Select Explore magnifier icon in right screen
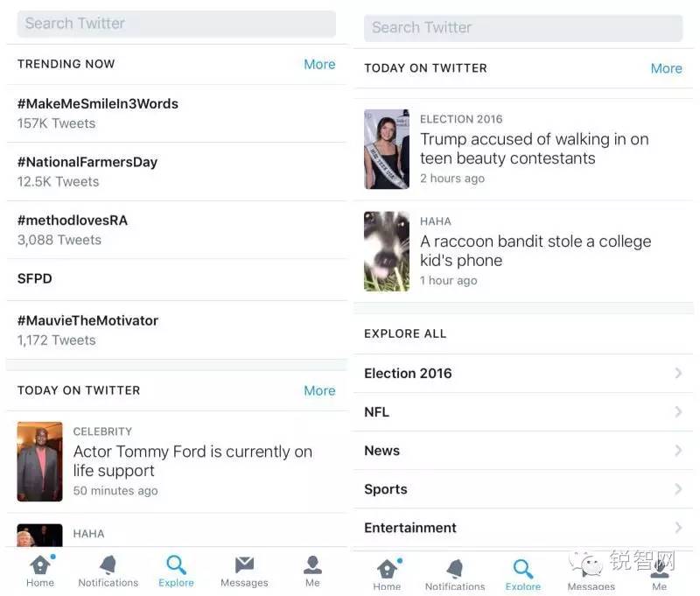Screen dimensions: 700x596 pos(522,569)
